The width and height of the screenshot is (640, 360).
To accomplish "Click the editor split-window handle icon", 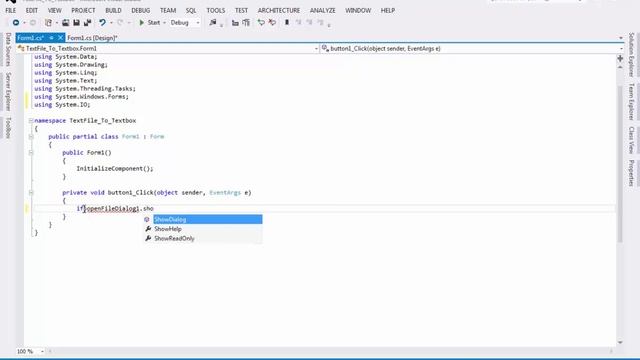I will (620, 59).
